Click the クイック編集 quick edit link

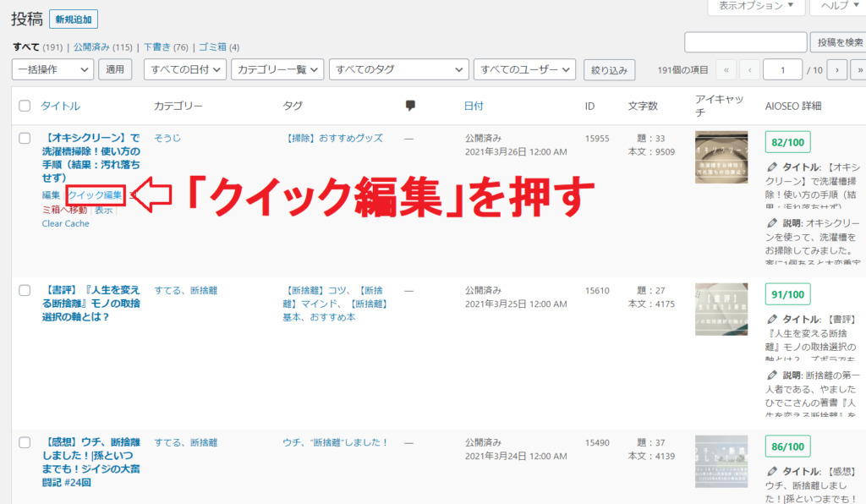tap(95, 195)
